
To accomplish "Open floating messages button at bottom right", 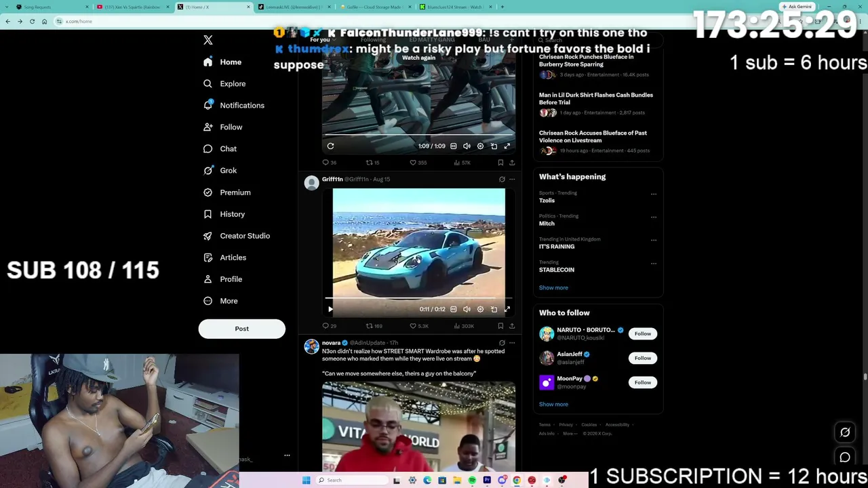I will pos(845,457).
